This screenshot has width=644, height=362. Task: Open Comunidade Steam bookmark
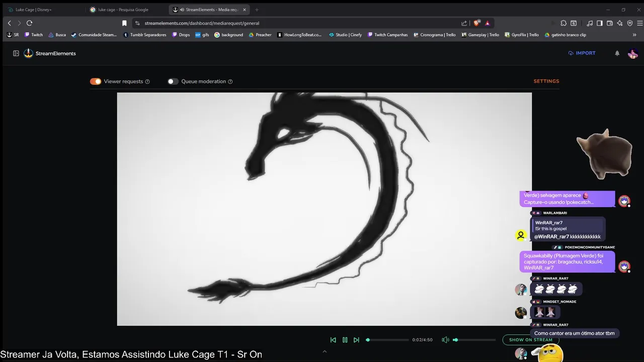click(x=94, y=35)
